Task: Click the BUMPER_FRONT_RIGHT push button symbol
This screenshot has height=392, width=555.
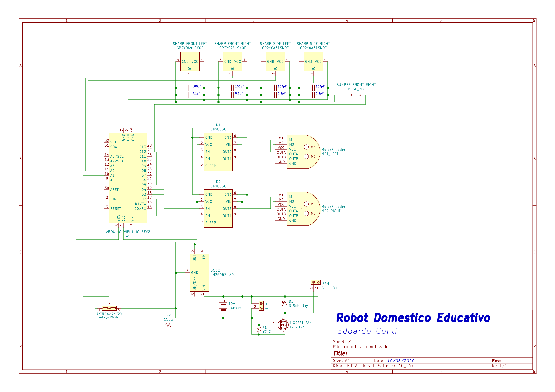Action: coord(356,95)
